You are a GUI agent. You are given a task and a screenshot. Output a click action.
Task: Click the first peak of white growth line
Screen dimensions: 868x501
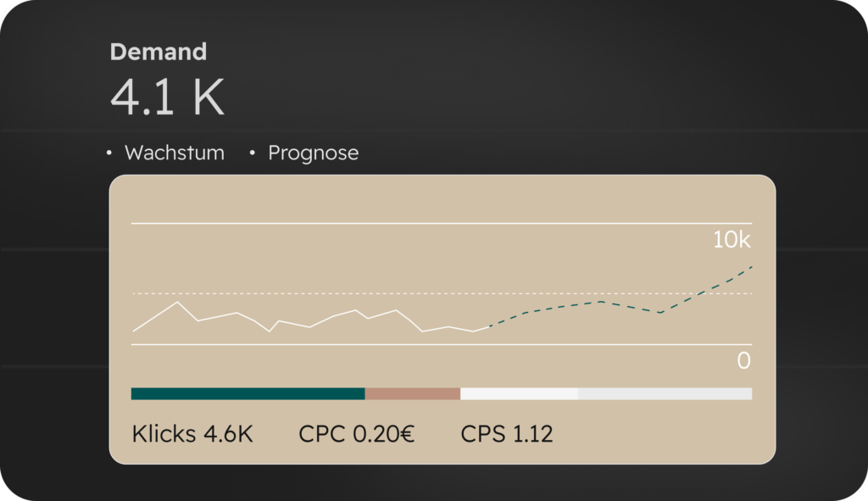click(x=178, y=303)
